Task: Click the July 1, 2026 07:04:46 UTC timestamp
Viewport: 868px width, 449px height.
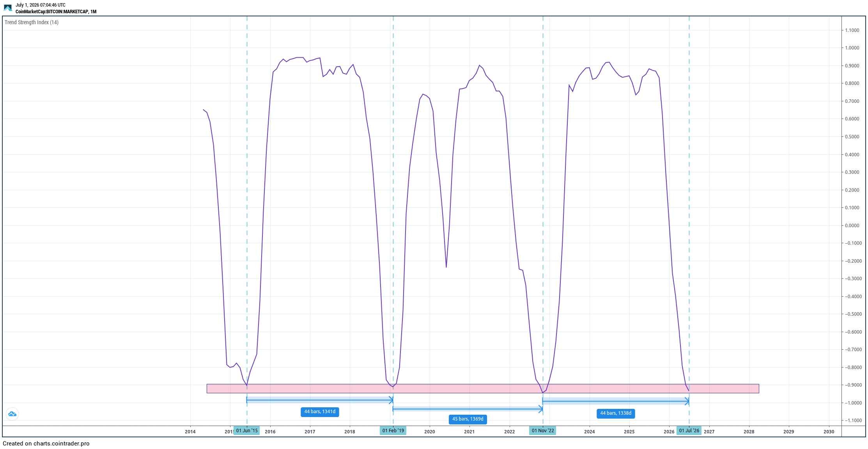Action: click(x=41, y=5)
